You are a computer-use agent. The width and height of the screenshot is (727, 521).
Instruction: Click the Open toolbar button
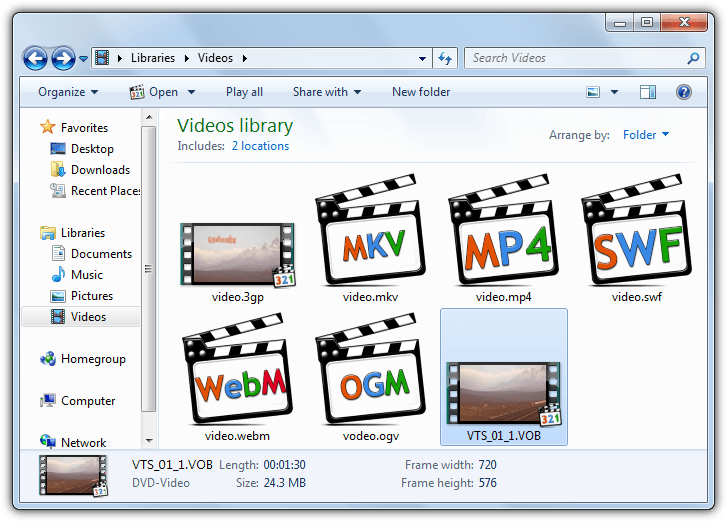(x=154, y=92)
